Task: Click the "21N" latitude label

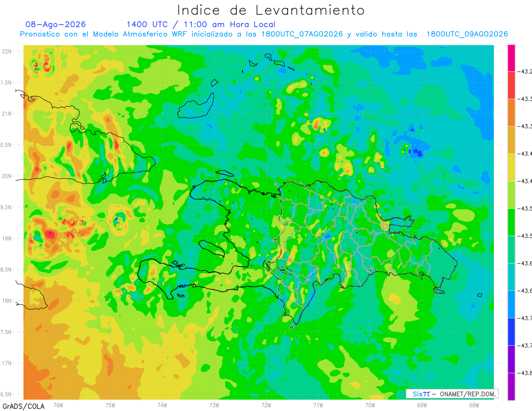Action: [x=7, y=114]
